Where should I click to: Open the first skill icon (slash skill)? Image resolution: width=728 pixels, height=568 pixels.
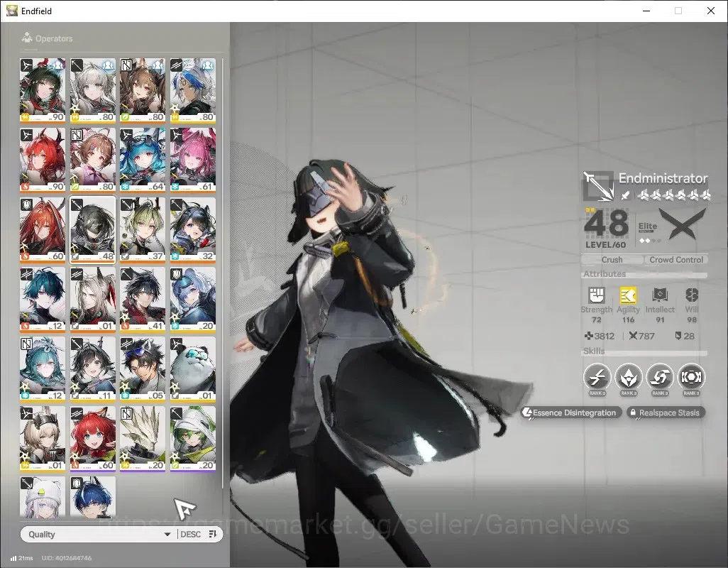597,376
